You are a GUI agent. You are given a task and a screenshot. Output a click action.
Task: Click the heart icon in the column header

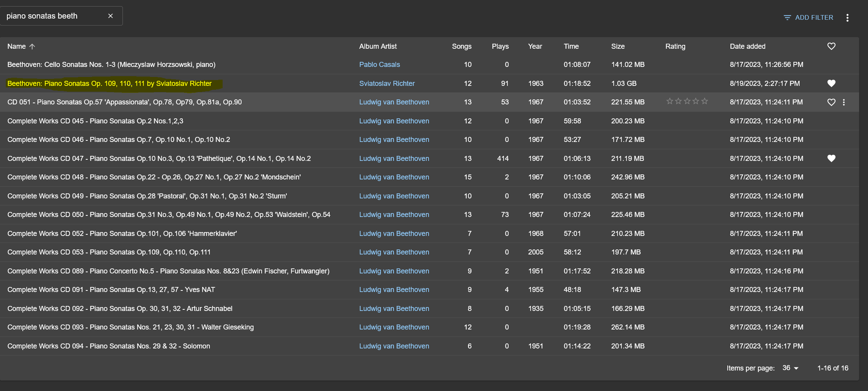(x=831, y=46)
